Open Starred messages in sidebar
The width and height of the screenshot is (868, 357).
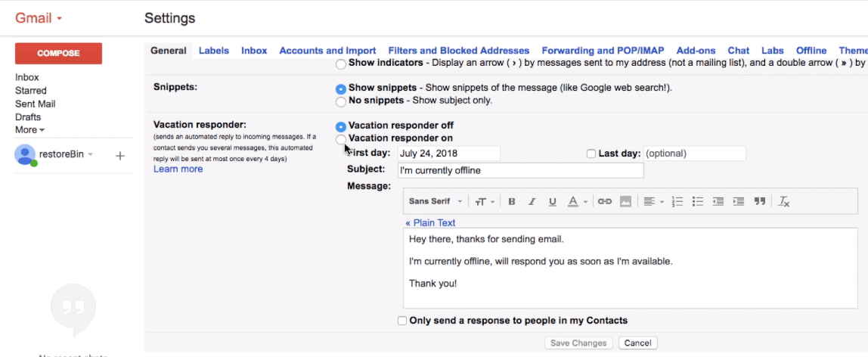click(31, 91)
